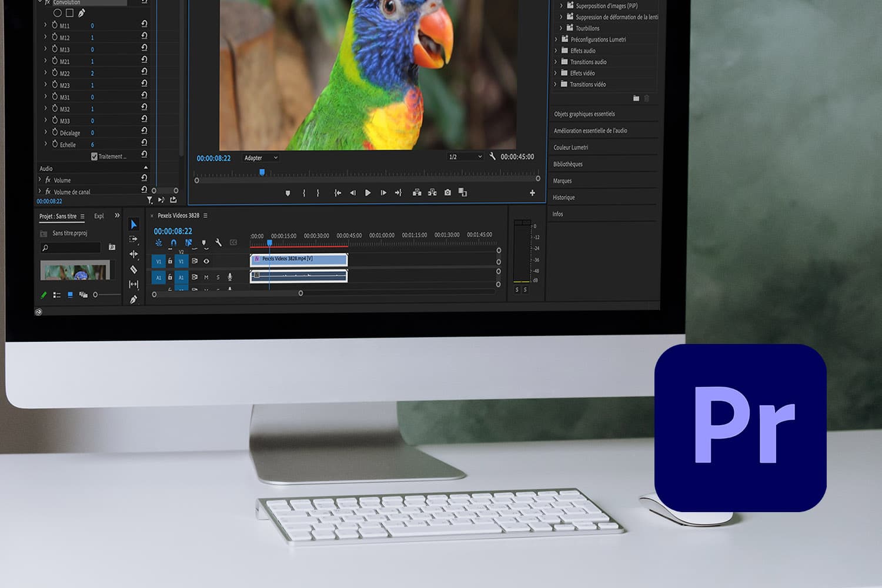Open the Historique panel
Image resolution: width=882 pixels, height=588 pixels.
(x=564, y=198)
